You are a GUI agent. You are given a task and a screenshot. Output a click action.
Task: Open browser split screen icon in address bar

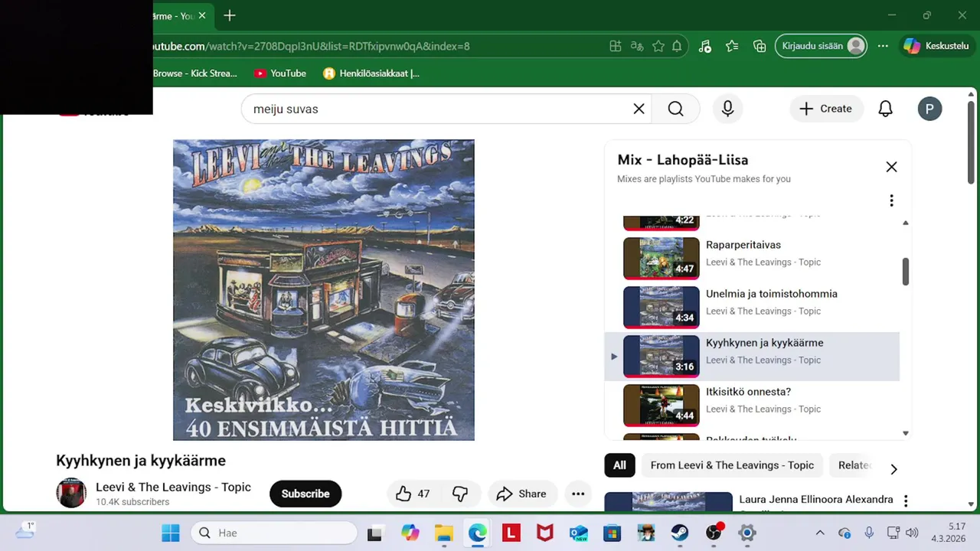615,46
